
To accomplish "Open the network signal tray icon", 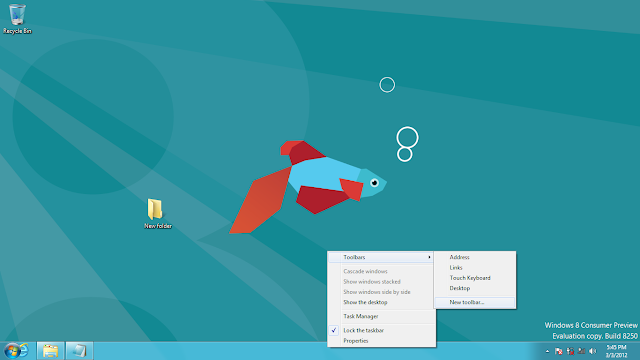I will point(582,351).
